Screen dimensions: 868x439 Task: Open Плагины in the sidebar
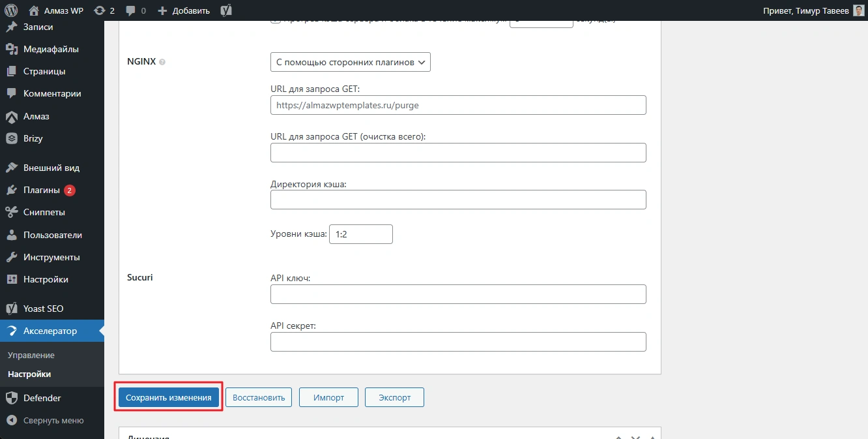click(x=42, y=190)
